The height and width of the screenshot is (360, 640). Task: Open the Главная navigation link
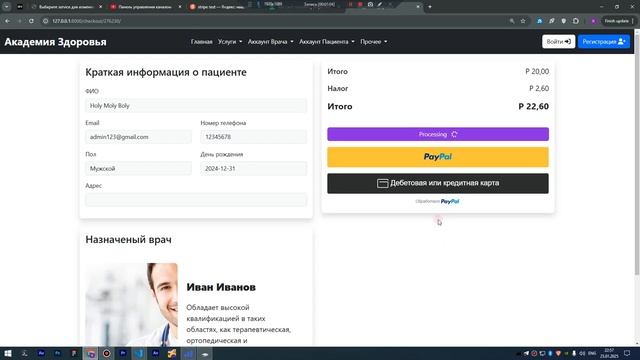pos(202,42)
